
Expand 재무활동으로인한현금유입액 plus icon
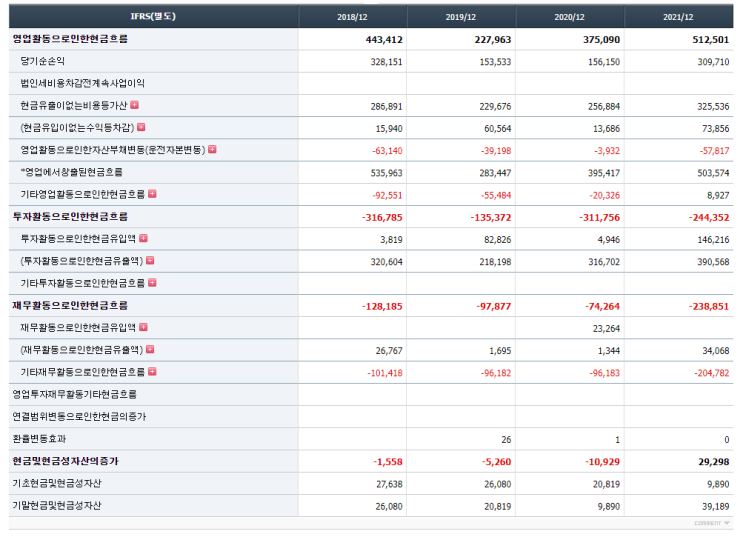[x=144, y=327]
